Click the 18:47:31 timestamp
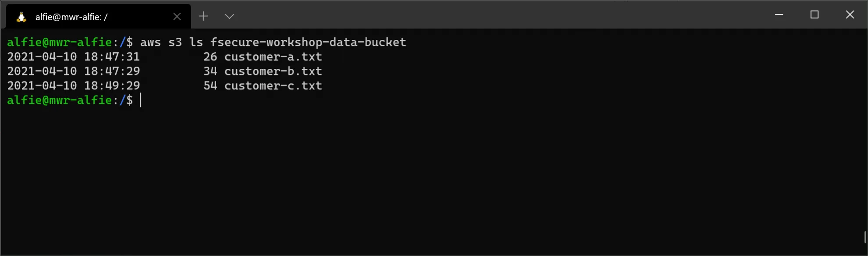This screenshot has width=868, height=256. pyautogui.click(x=112, y=57)
